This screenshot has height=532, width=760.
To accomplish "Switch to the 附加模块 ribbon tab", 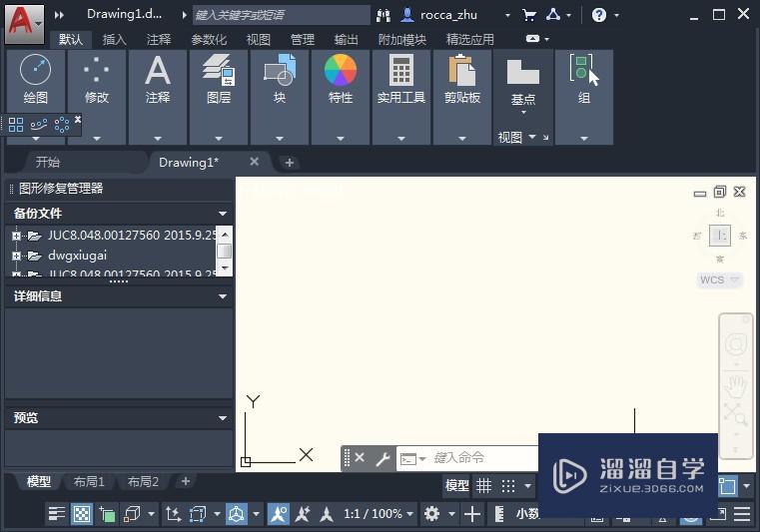I will click(x=401, y=39).
